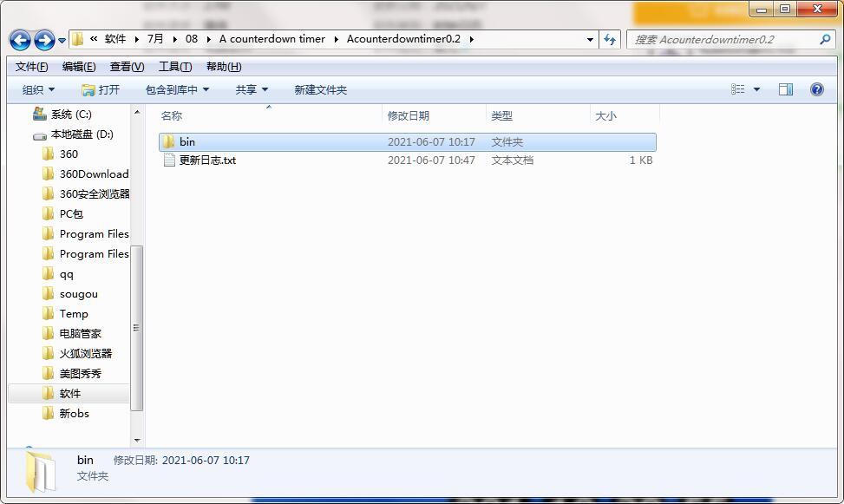Open recent locations dropdown beside Forward arrow

pos(62,41)
